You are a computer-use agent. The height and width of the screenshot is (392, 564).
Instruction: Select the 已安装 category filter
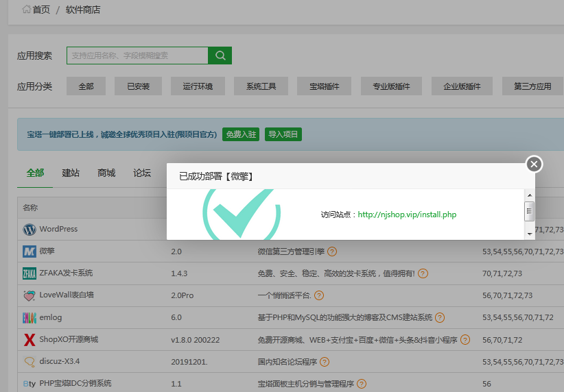coord(139,86)
